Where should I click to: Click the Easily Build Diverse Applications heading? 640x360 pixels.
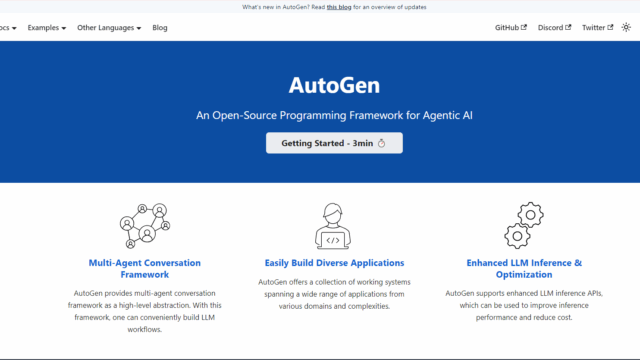[x=334, y=263]
